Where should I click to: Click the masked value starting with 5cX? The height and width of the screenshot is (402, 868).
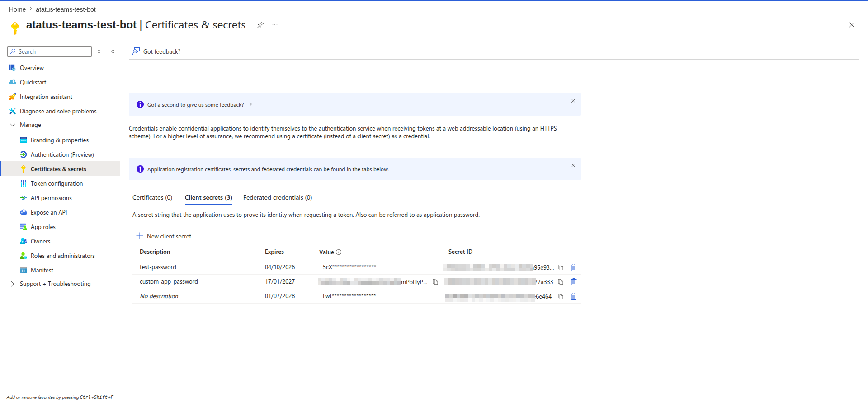click(349, 267)
